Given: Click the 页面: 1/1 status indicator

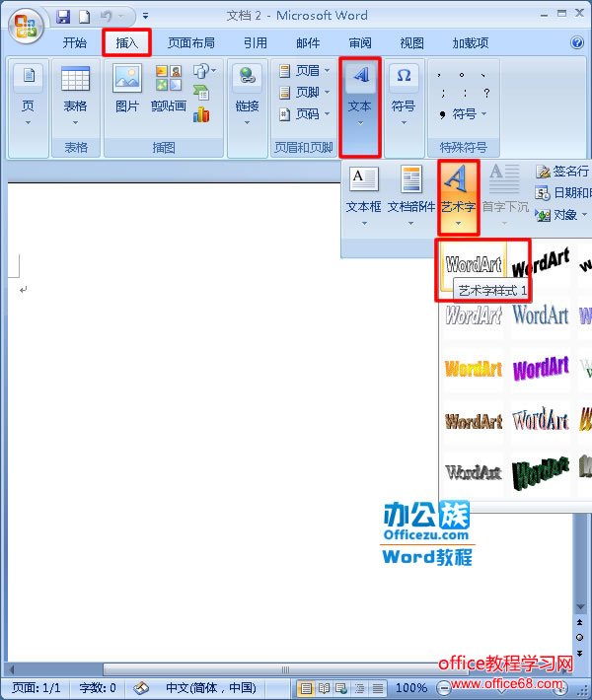Looking at the screenshot, I should click(x=37, y=687).
